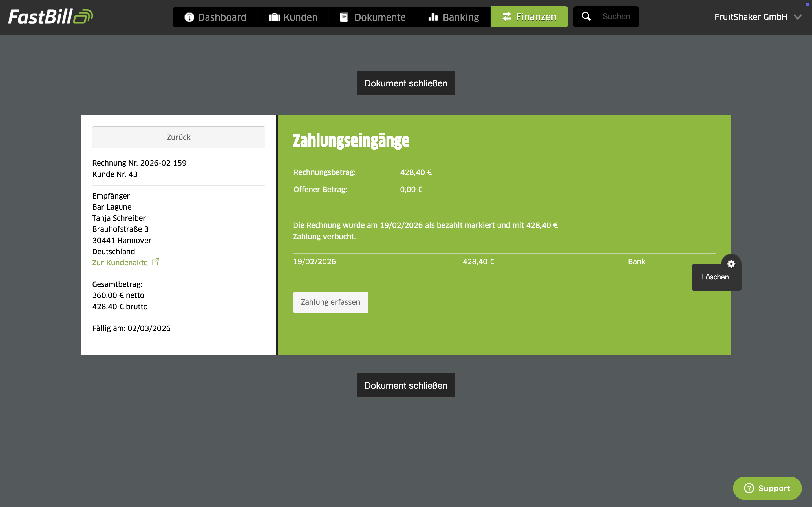Click the FastBill logo
The image size is (812, 507).
click(50, 16)
